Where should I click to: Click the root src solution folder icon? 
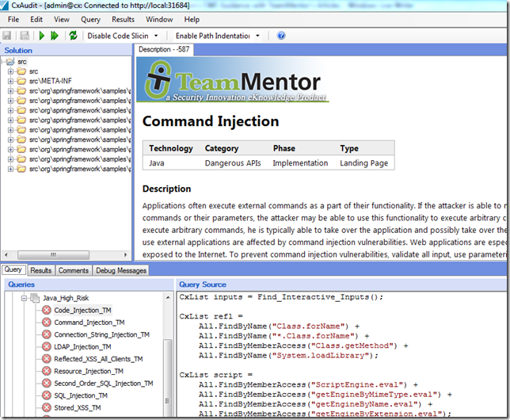click(x=11, y=62)
